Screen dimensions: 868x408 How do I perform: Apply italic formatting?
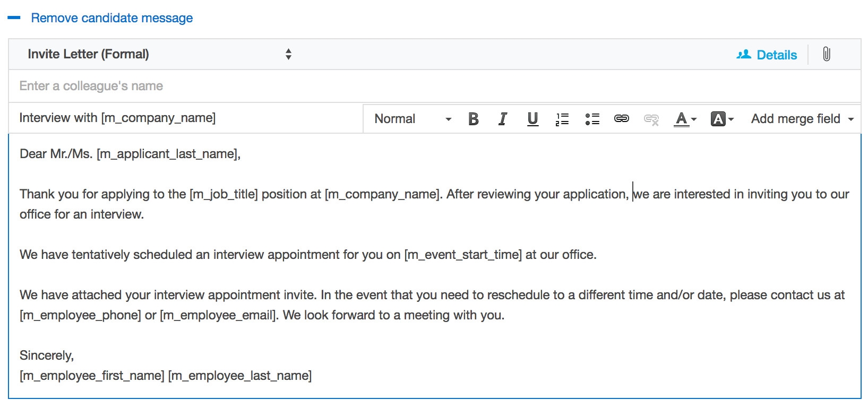pyautogui.click(x=503, y=119)
